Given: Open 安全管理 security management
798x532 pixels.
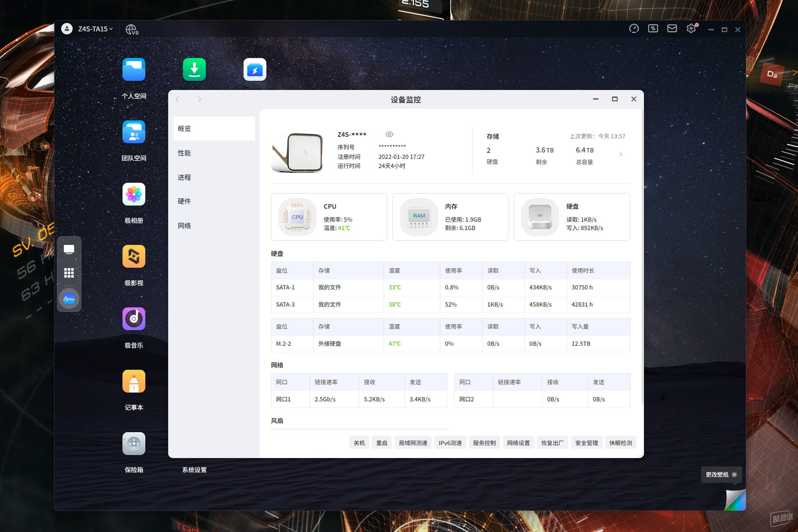Looking at the screenshot, I should (586, 443).
